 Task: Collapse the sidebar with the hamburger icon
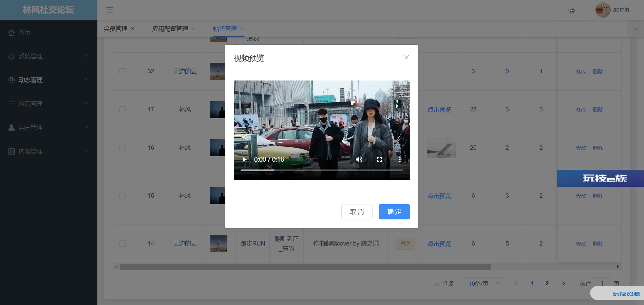tap(109, 10)
